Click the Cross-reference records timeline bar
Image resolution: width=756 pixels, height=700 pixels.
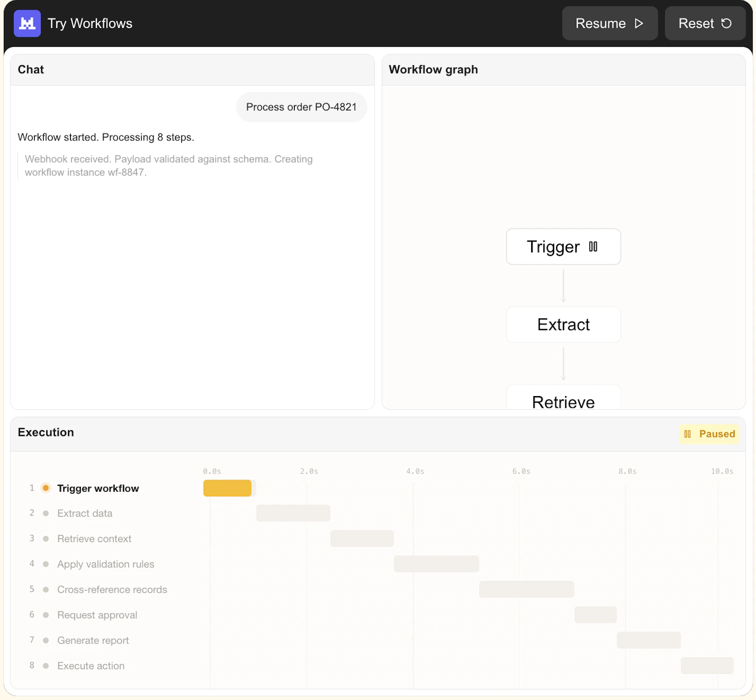(526, 590)
